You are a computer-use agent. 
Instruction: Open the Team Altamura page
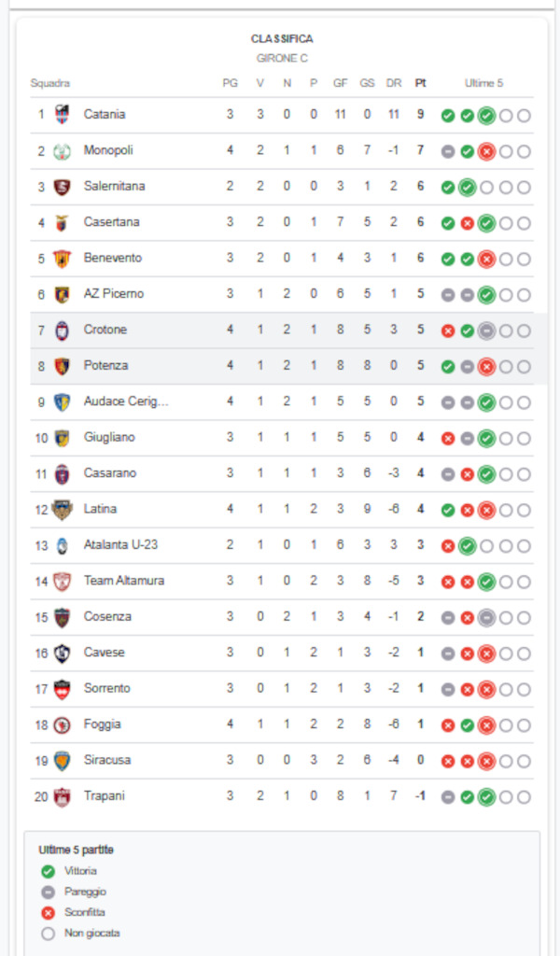point(124,581)
